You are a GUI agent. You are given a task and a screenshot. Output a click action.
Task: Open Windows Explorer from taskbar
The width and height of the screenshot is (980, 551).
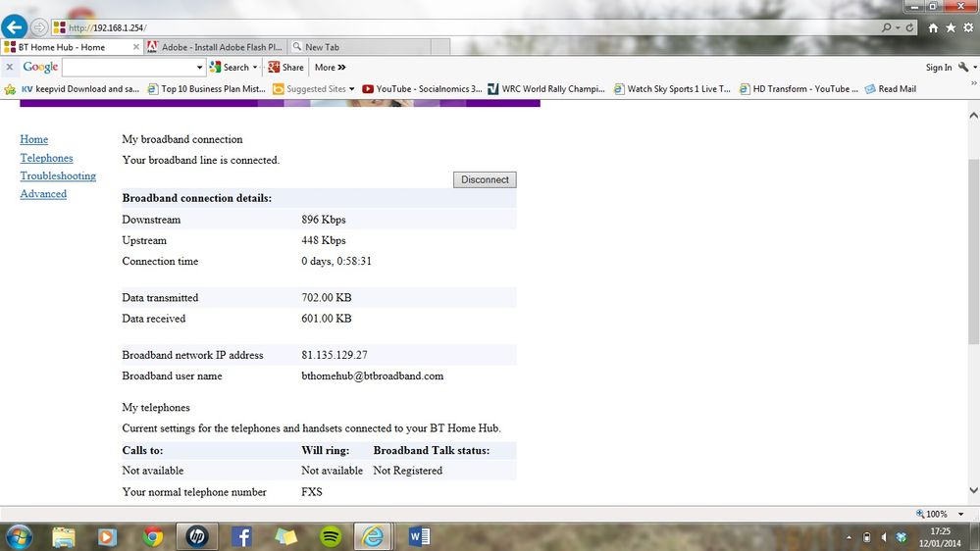(x=64, y=536)
